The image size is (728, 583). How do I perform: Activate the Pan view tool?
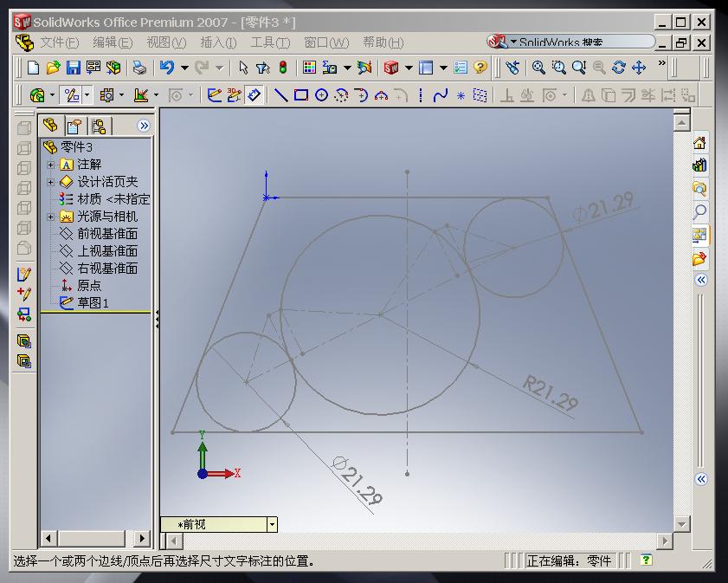639,68
